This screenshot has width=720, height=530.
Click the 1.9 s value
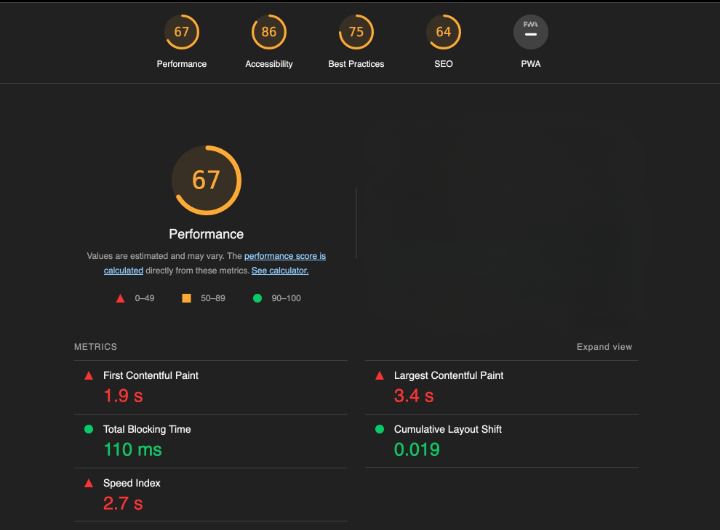point(123,395)
